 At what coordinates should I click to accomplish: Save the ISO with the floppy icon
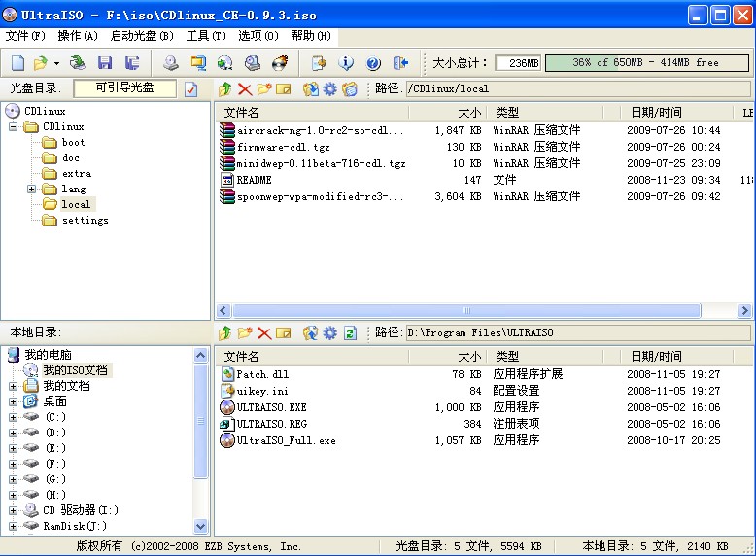tap(105, 62)
